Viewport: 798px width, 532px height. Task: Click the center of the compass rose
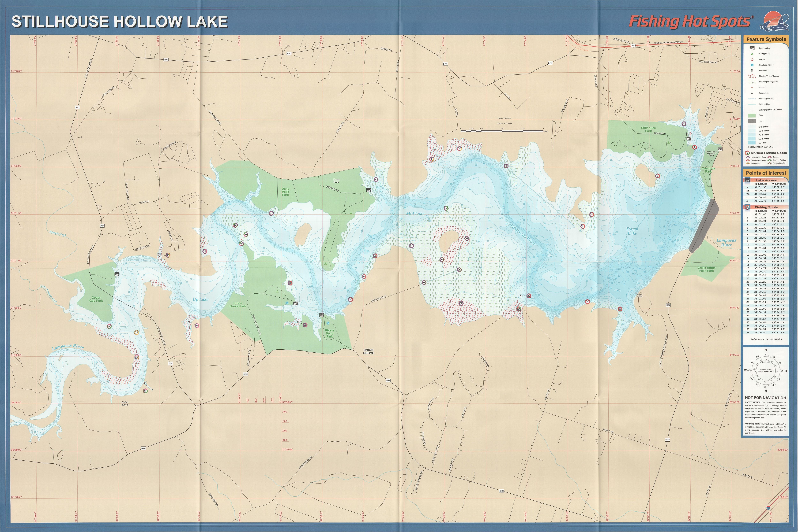click(x=766, y=370)
